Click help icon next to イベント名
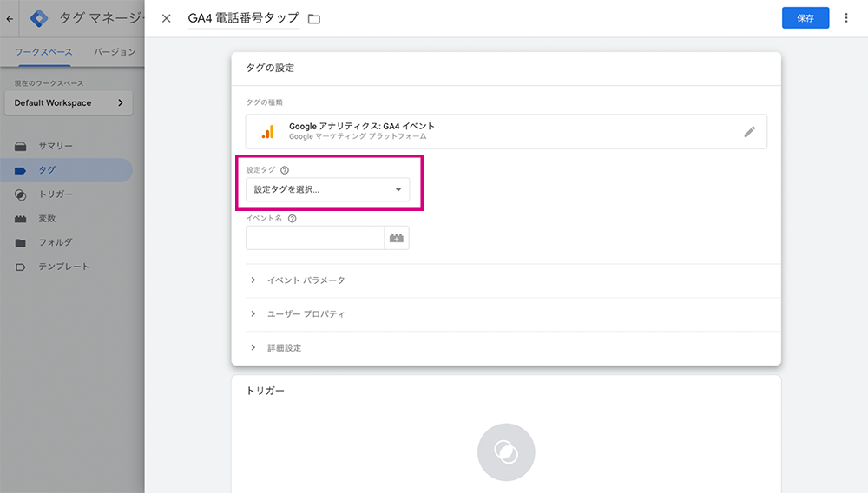 pos(293,218)
